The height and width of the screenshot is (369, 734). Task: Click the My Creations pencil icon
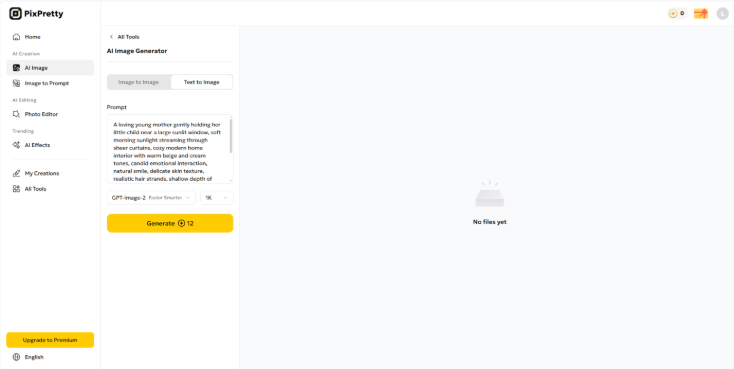click(16, 173)
